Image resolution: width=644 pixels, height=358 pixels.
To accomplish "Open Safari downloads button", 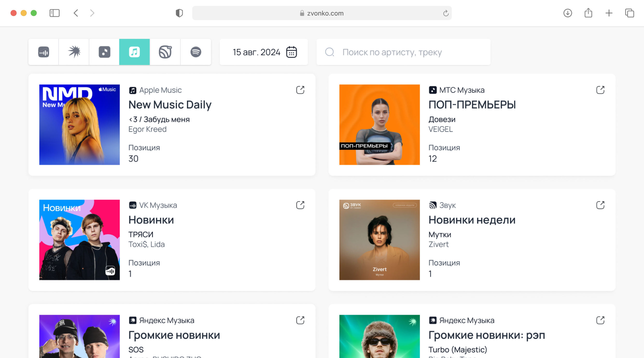I will [568, 13].
